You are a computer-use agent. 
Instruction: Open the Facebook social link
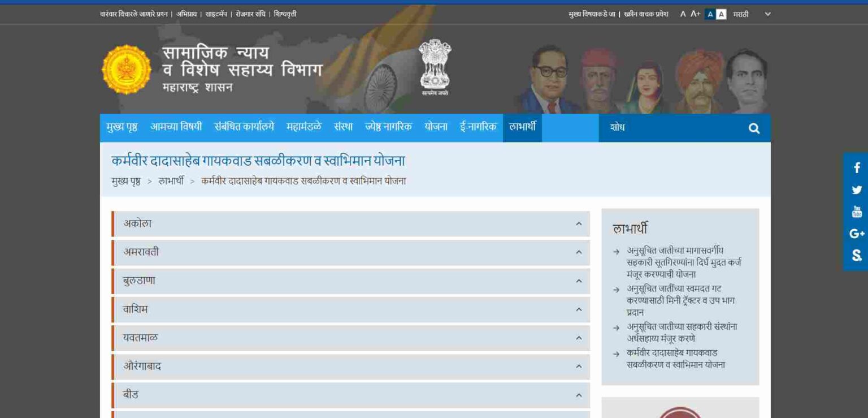(x=857, y=168)
